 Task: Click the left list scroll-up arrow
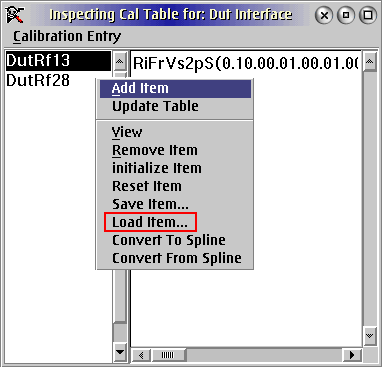point(120,62)
